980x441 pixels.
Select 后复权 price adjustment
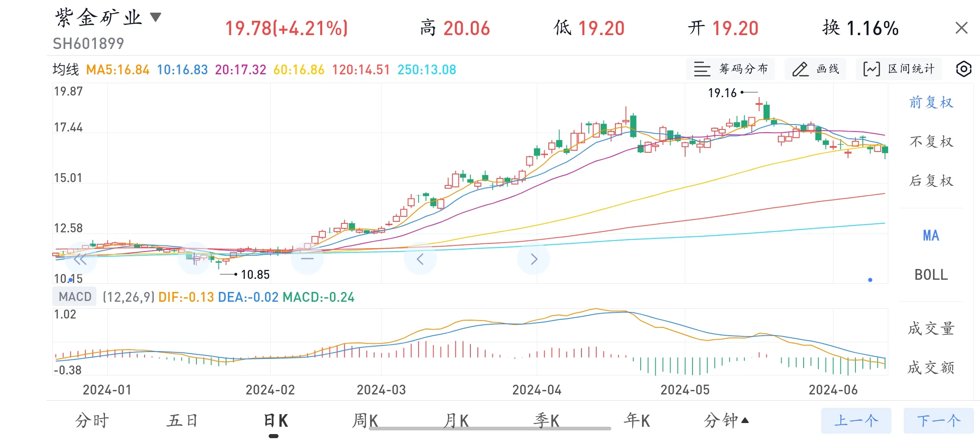point(931,180)
